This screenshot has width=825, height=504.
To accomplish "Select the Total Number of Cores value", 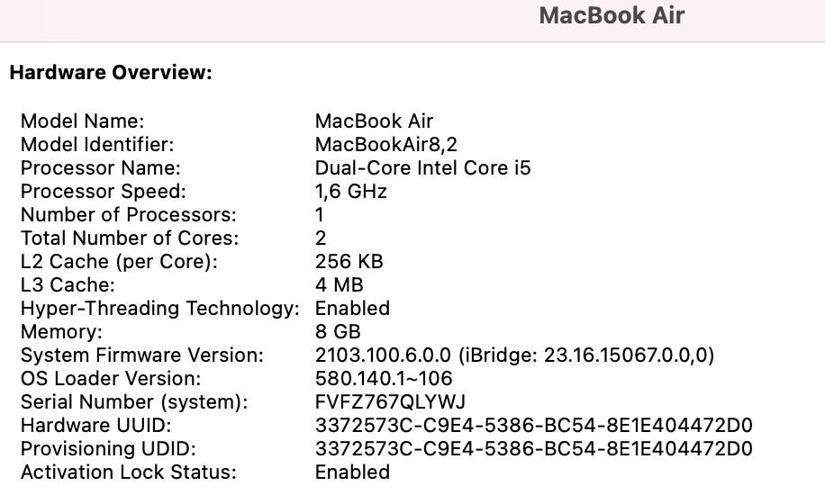I will point(321,238).
